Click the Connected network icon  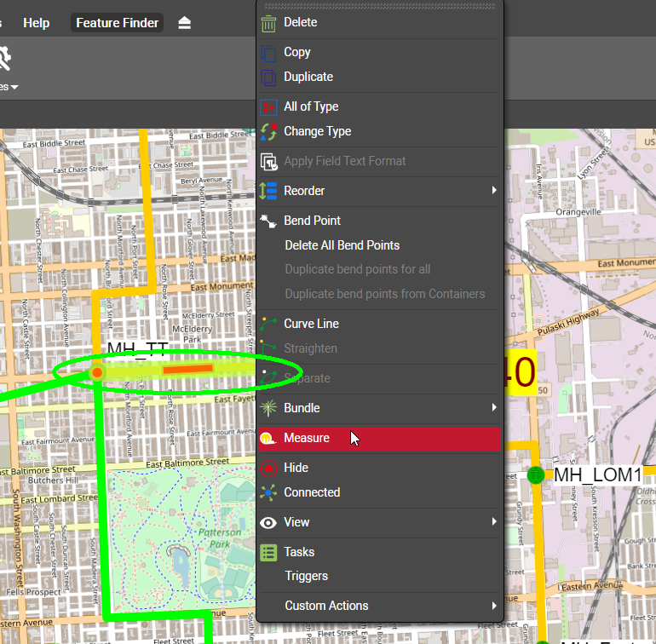click(268, 493)
